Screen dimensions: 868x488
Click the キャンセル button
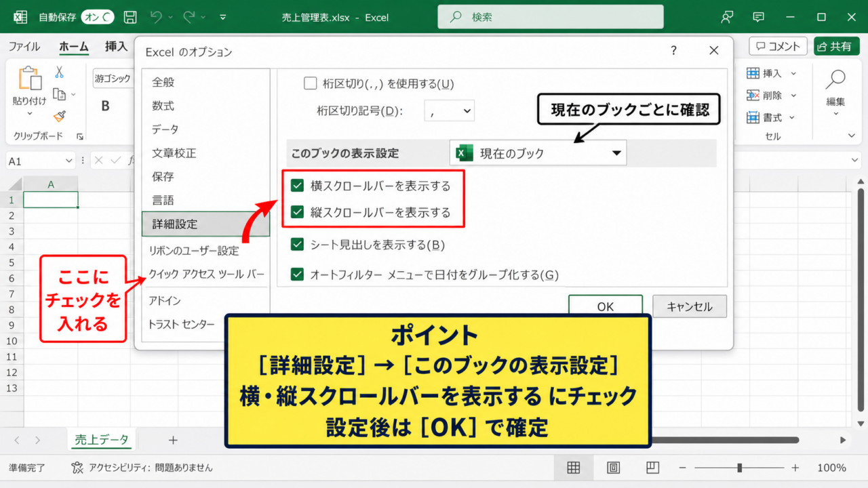[x=690, y=306]
